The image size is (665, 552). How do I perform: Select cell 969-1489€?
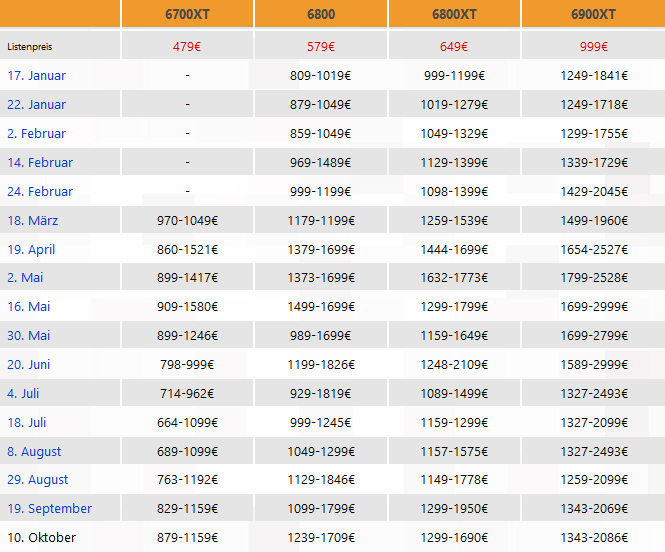point(321,162)
